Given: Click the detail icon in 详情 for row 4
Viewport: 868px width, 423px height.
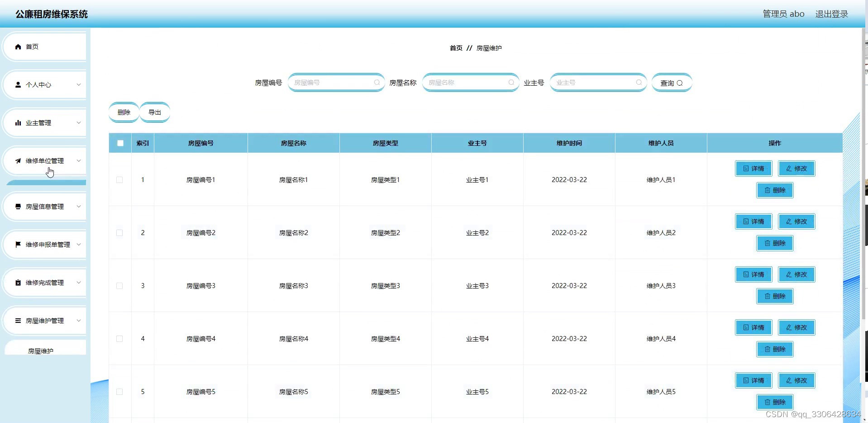Looking at the screenshot, I should pos(746,327).
